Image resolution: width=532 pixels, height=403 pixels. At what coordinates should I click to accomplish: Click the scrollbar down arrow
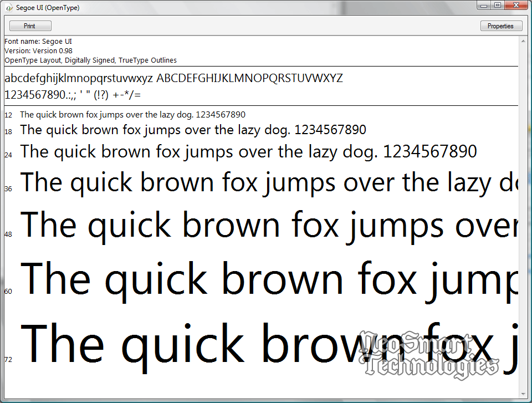(x=523, y=394)
